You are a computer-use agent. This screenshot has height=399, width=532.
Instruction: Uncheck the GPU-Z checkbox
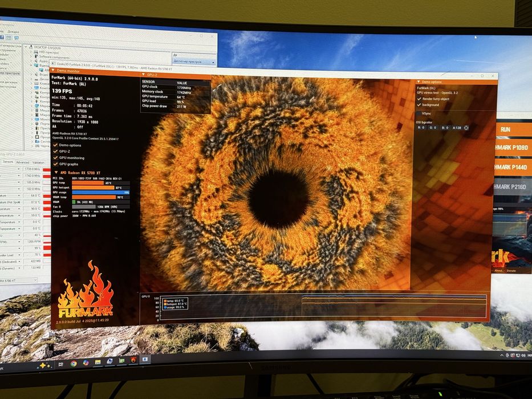tap(55, 151)
